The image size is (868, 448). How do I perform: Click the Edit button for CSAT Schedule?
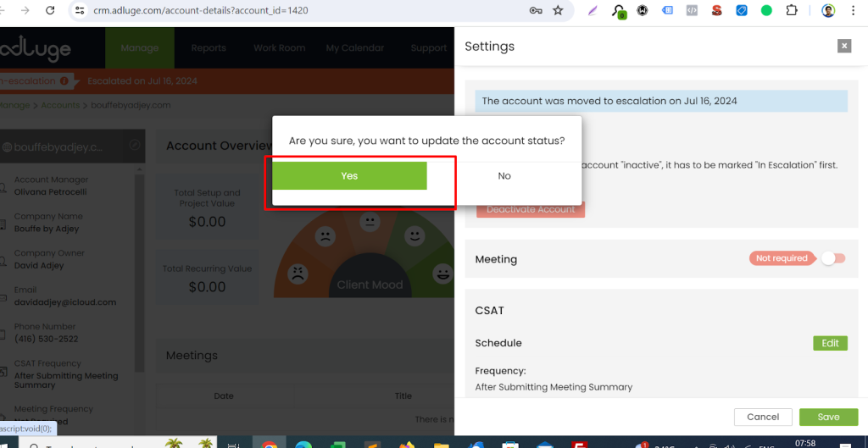pyautogui.click(x=830, y=343)
